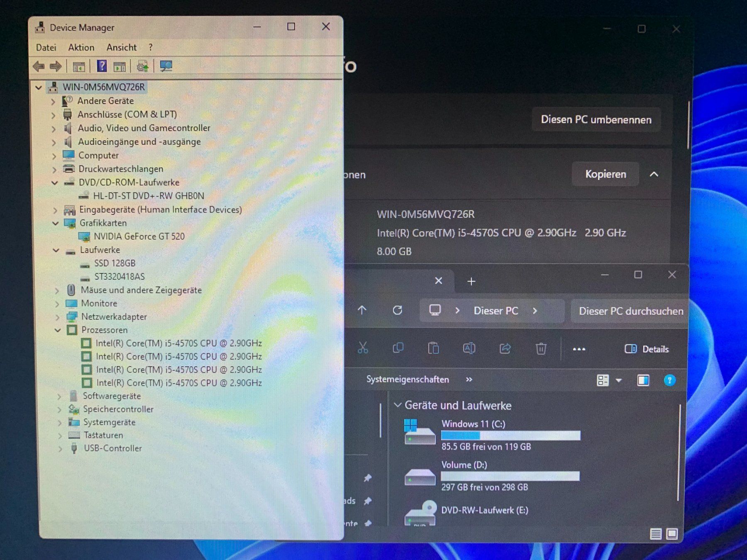Collapse Prozessoren node
The width and height of the screenshot is (747, 560).
(x=58, y=330)
